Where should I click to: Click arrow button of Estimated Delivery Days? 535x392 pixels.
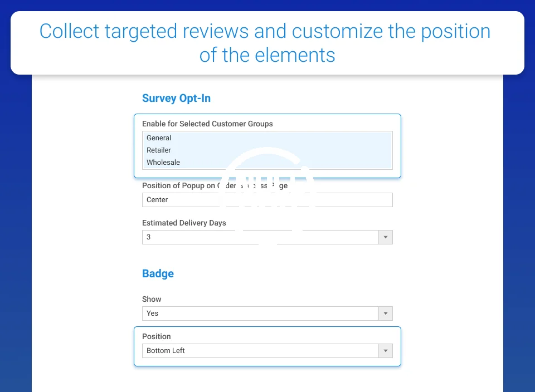tap(386, 237)
